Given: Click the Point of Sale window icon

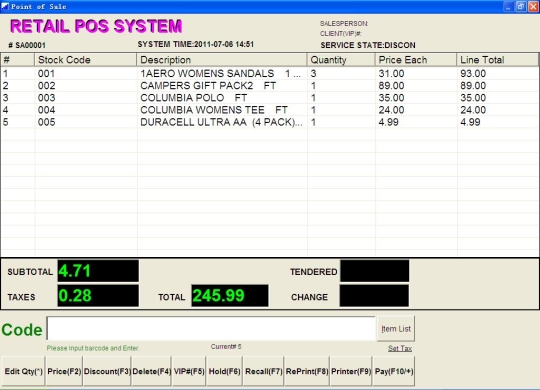Looking at the screenshot, I should pos(5,6).
